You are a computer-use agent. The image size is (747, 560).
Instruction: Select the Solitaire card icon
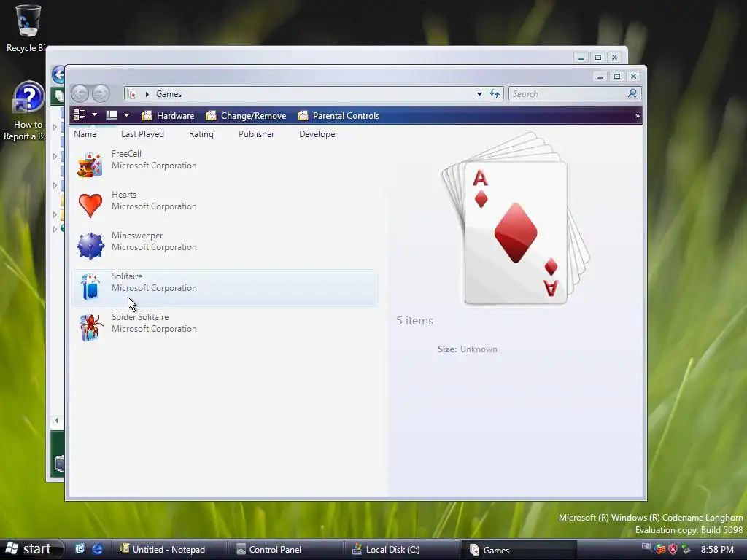pos(90,287)
